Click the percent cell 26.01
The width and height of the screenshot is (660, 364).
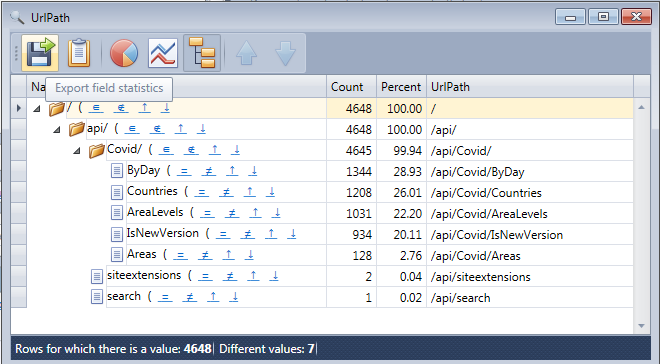point(402,193)
